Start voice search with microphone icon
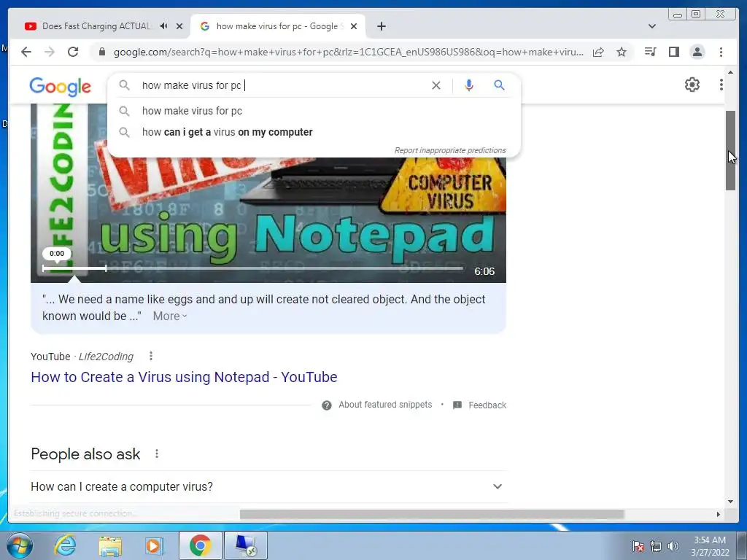The image size is (747, 560). (x=469, y=85)
